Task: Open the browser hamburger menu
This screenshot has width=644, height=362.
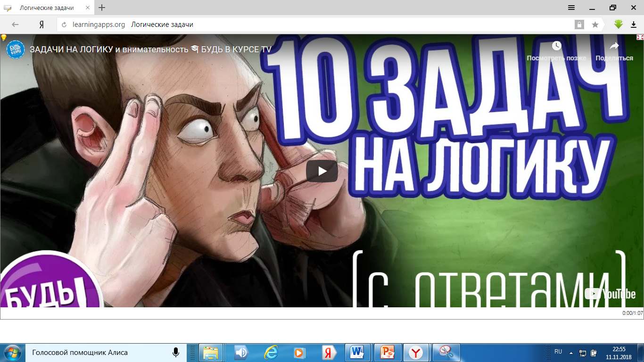Action: point(571,8)
